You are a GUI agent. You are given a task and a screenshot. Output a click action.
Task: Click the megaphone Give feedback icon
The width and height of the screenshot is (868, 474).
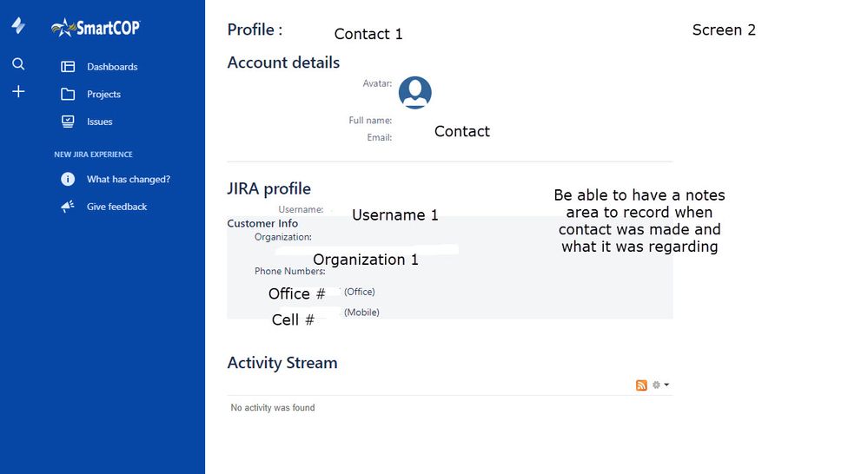point(68,207)
